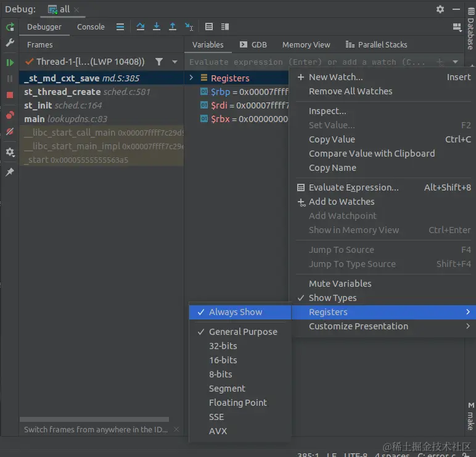This screenshot has height=457, width=476.
Task: Enable 16-bits registers option
Action: (240, 360)
